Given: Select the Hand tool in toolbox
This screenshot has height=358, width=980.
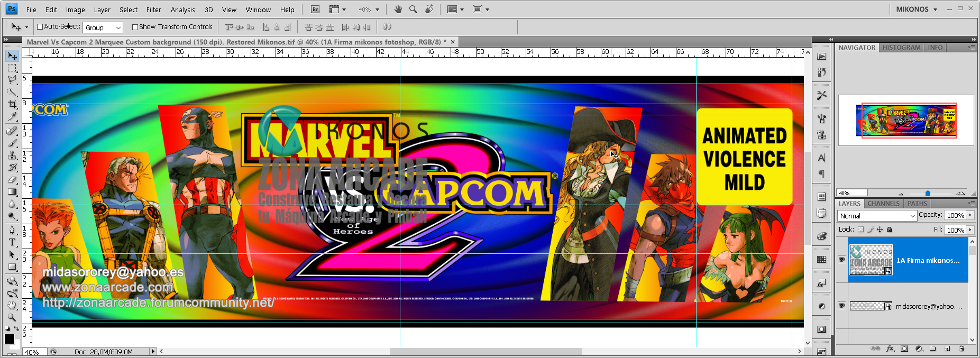Looking at the screenshot, I should (x=12, y=305).
